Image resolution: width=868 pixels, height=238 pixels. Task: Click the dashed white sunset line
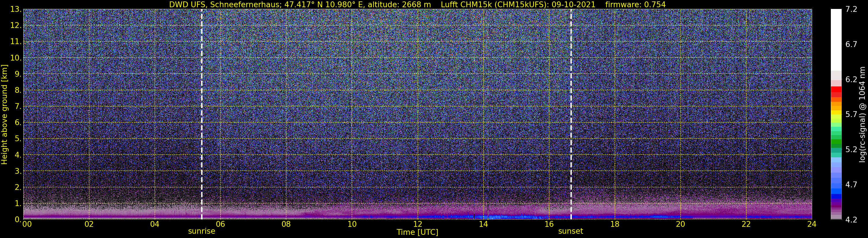pos(571,114)
